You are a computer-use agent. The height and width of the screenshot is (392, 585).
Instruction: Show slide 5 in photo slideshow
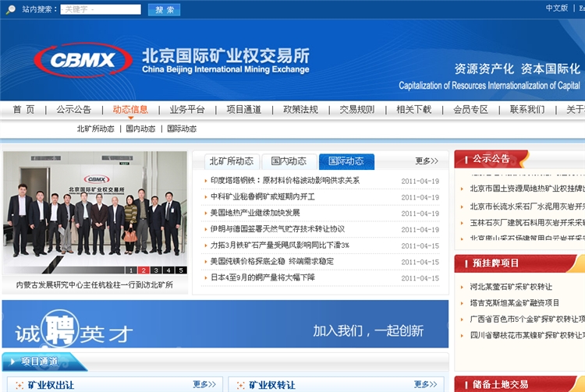[x=181, y=270]
